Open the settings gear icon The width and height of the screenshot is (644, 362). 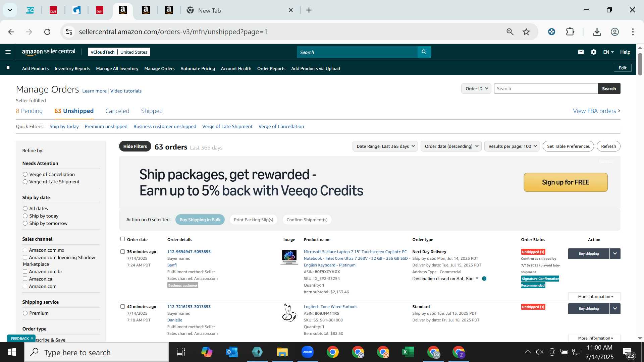click(x=594, y=52)
